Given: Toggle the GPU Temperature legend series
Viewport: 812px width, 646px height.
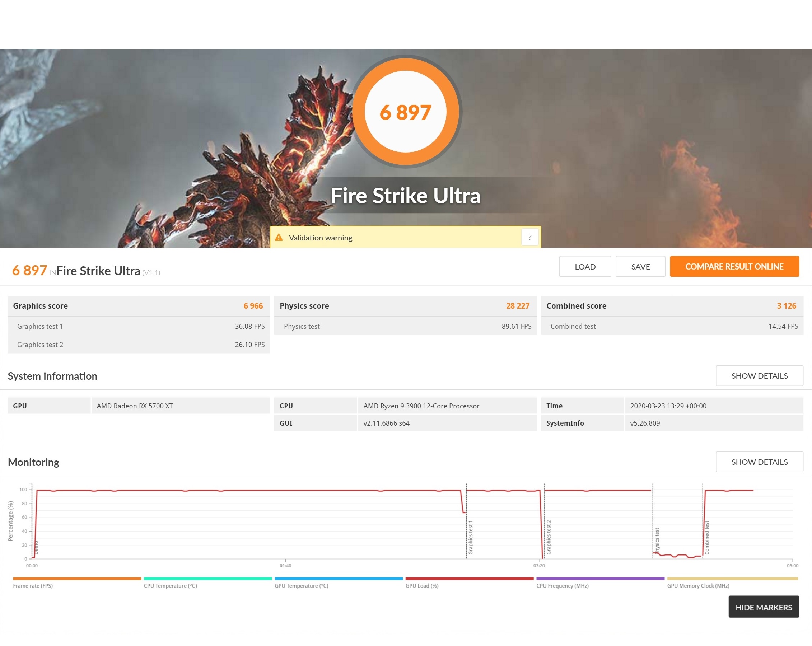Looking at the screenshot, I should point(301,586).
